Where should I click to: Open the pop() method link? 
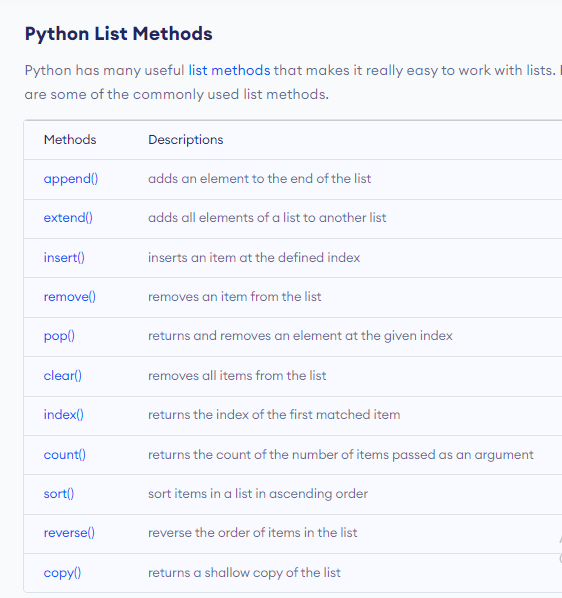point(59,336)
